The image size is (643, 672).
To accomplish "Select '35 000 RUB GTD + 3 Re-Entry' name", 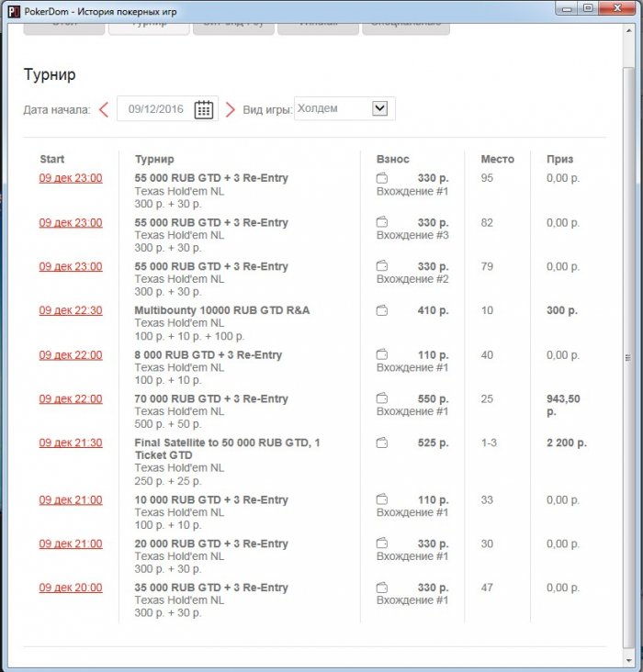I will [211, 588].
